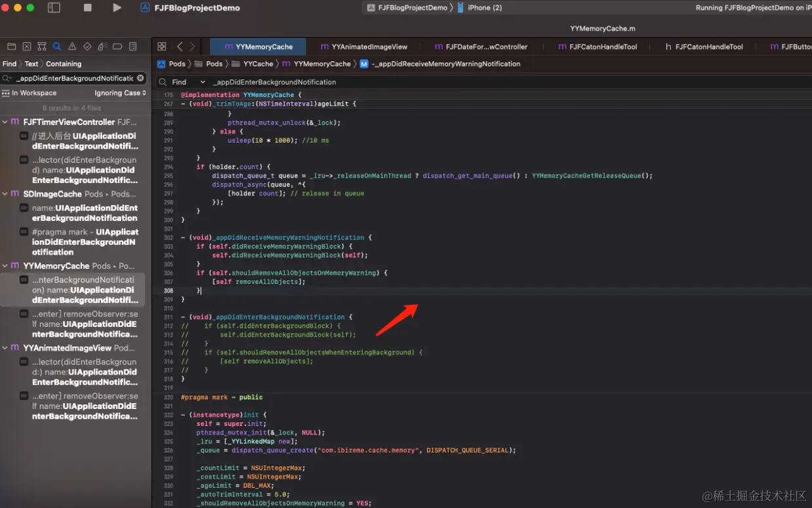
Task: Toggle the navigator sidebar visibility
Action: pyautogui.click(x=54, y=8)
